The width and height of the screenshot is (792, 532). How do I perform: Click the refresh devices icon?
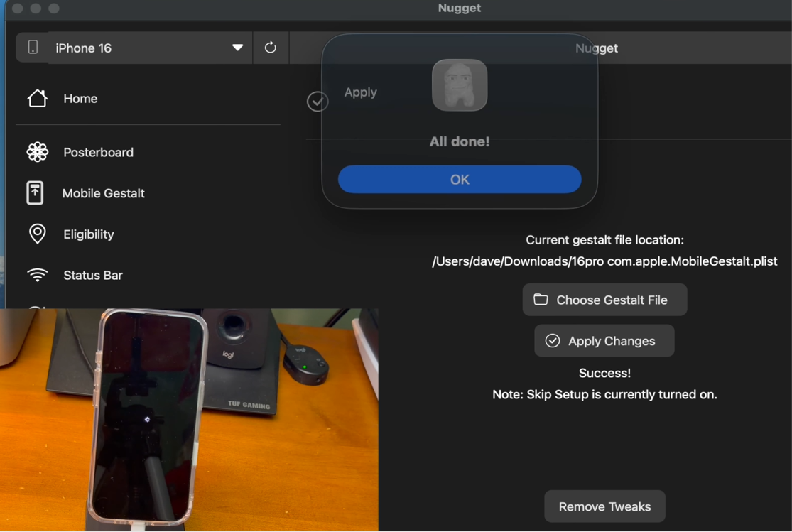270,48
